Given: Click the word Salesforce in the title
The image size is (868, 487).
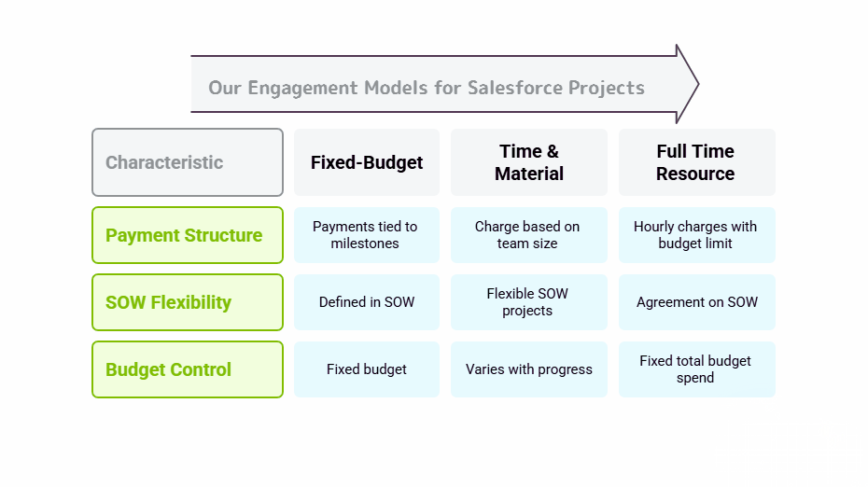Looking at the screenshot, I should (515, 88).
